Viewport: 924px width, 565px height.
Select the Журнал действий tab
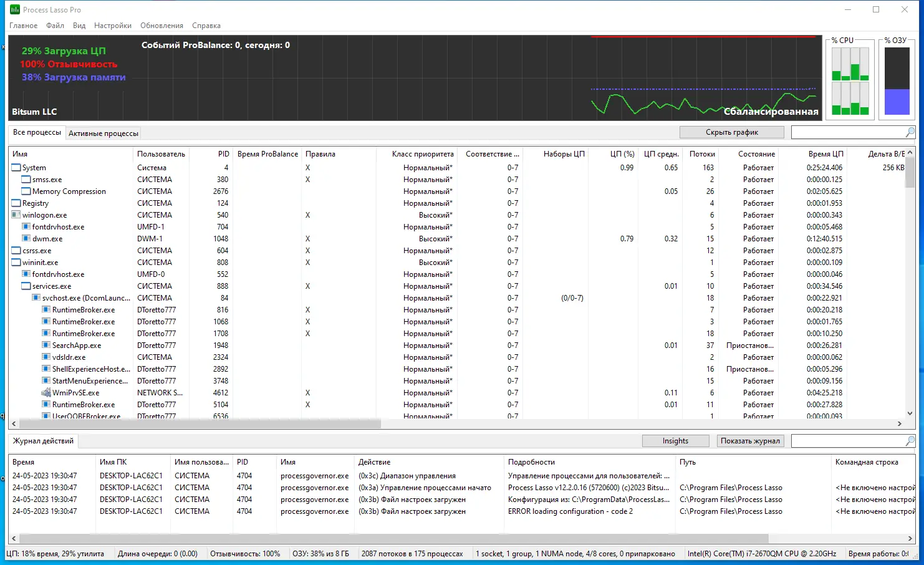(43, 441)
